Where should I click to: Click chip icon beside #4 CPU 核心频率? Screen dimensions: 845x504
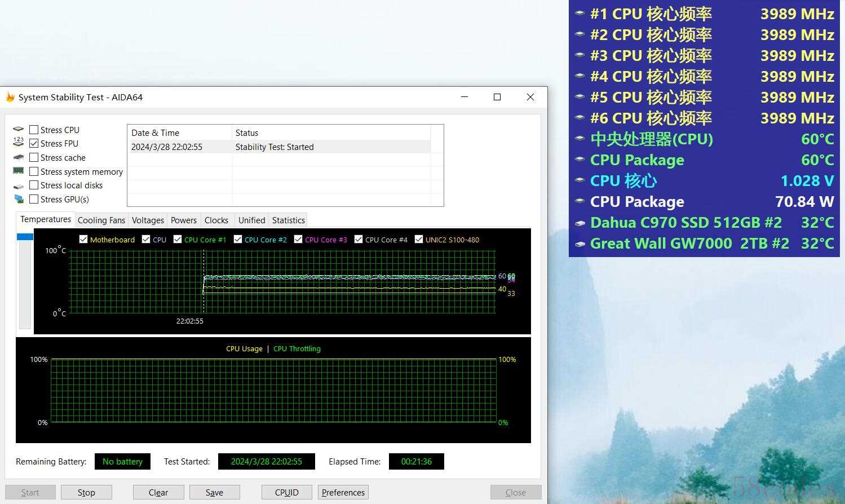point(579,77)
